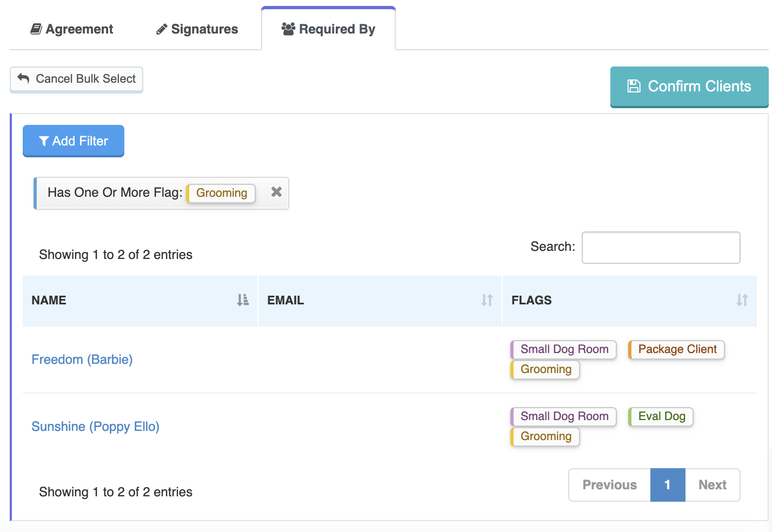Sort by the NAME column header
Image resolution: width=772 pixels, height=532 pixels.
click(x=140, y=301)
